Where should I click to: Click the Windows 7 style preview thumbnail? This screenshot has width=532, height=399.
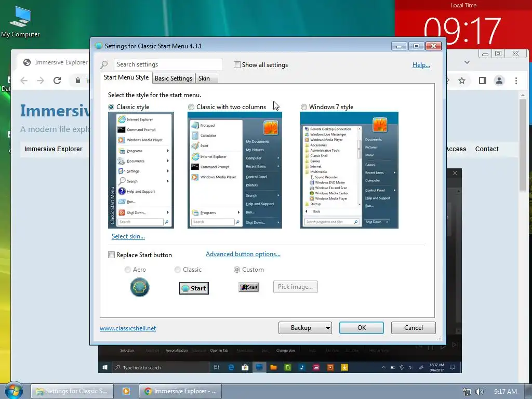[x=349, y=170]
